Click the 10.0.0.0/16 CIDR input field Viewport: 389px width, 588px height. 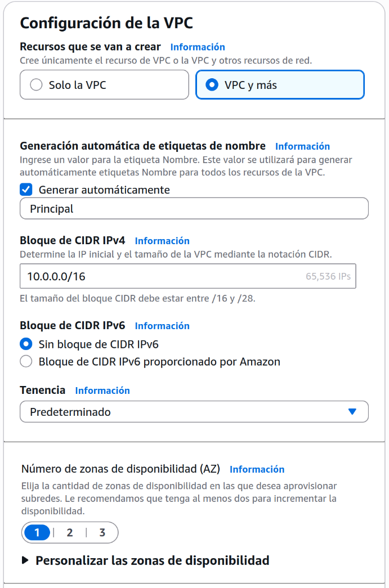coord(169,276)
